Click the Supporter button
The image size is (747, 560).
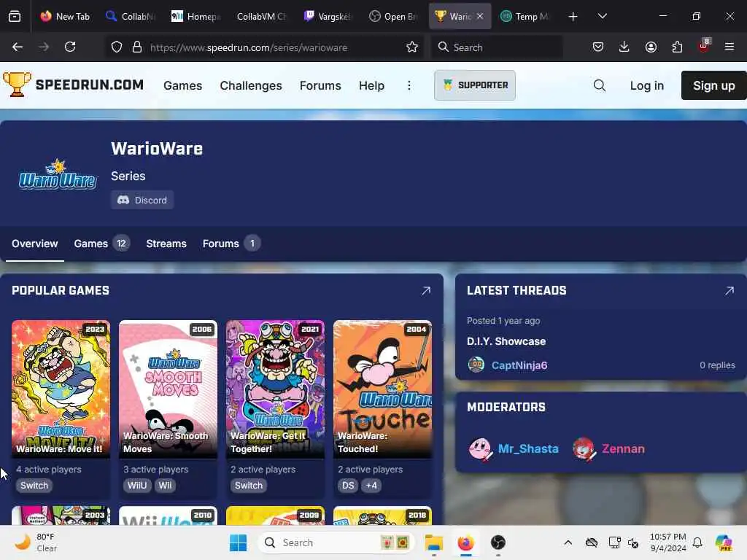point(474,85)
